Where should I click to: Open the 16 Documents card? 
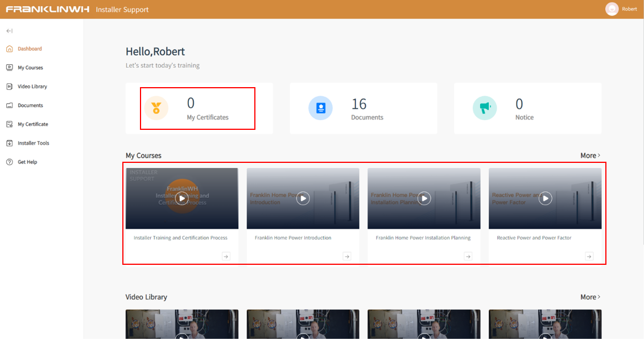(x=364, y=108)
